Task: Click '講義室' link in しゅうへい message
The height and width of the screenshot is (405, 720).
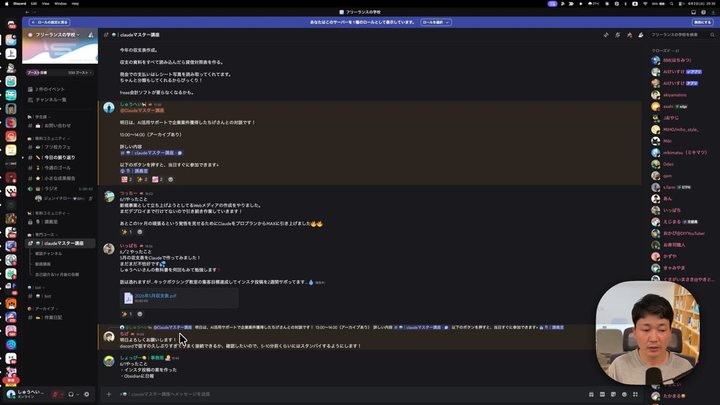Action: [134, 171]
